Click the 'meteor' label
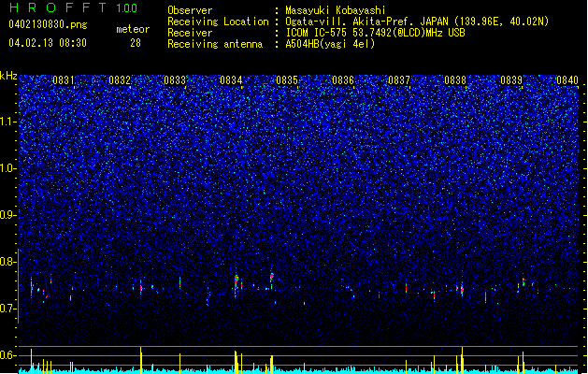The height and width of the screenshot is (374, 588). pyautogui.click(x=133, y=29)
